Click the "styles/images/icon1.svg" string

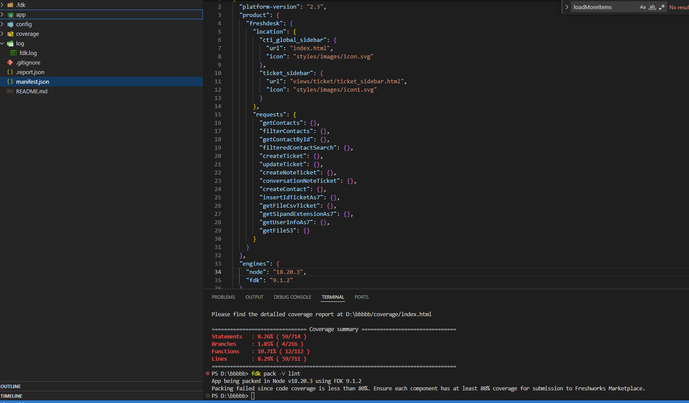[x=335, y=90]
